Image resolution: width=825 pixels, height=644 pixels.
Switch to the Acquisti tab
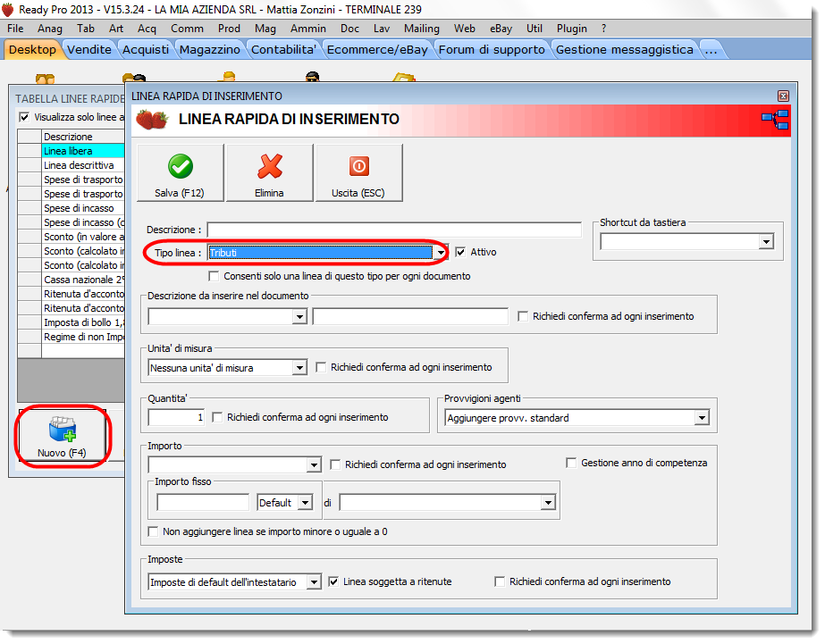tap(146, 49)
